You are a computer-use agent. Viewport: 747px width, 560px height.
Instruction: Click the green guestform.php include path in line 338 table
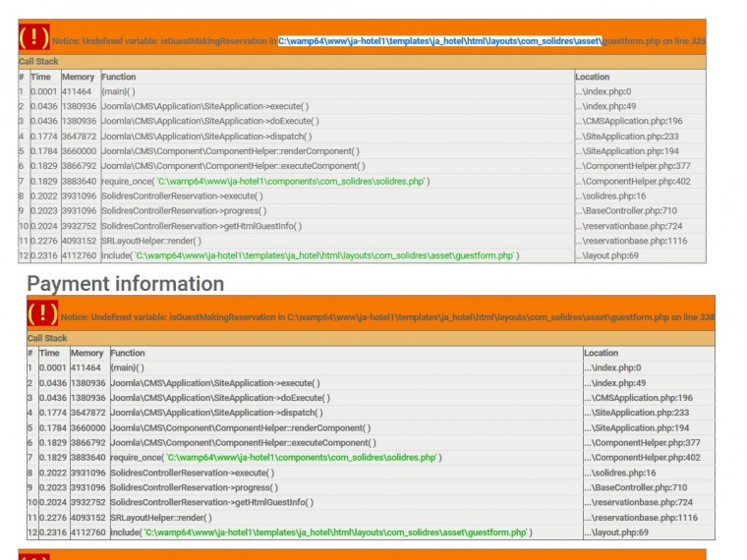(335, 532)
